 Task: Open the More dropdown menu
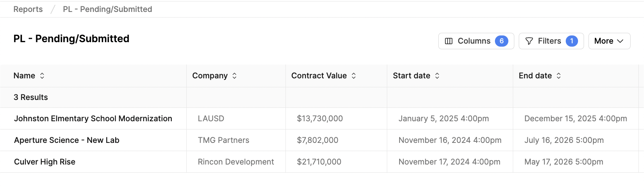click(x=609, y=41)
